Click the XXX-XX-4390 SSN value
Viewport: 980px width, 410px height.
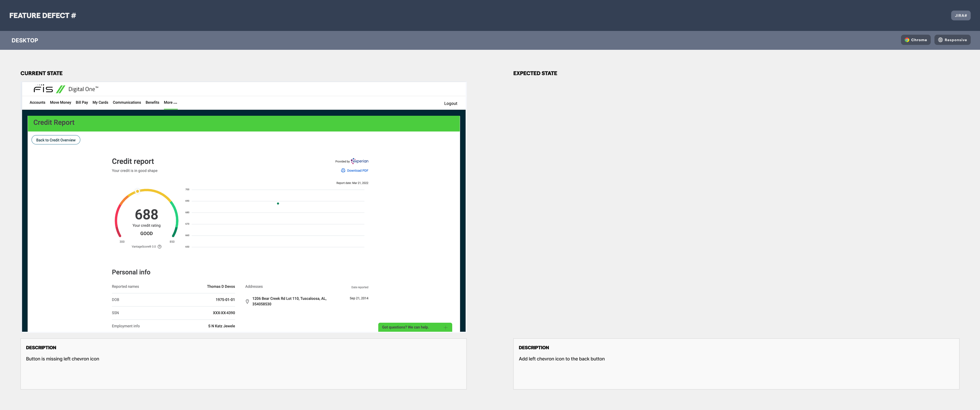point(224,313)
